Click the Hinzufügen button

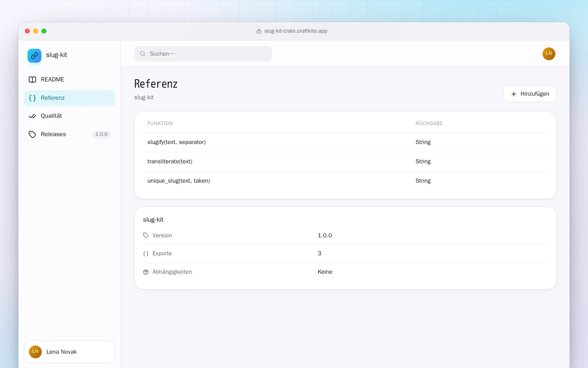click(530, 94)
